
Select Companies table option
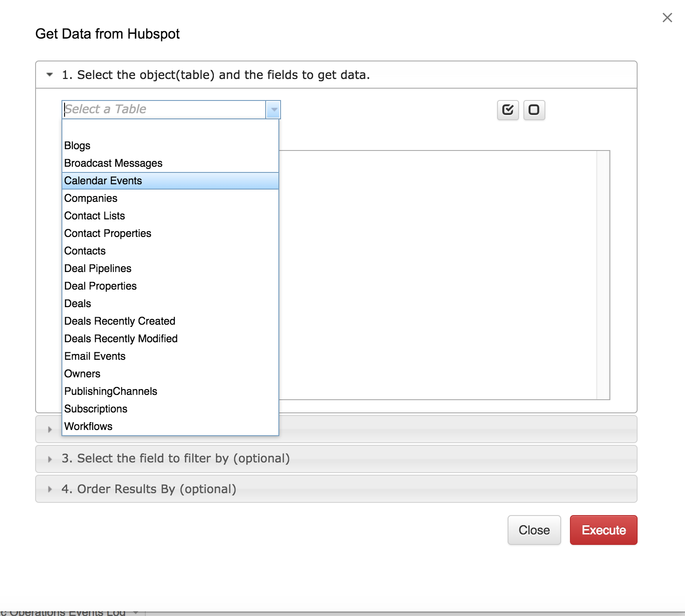click(x=91, y=198)
